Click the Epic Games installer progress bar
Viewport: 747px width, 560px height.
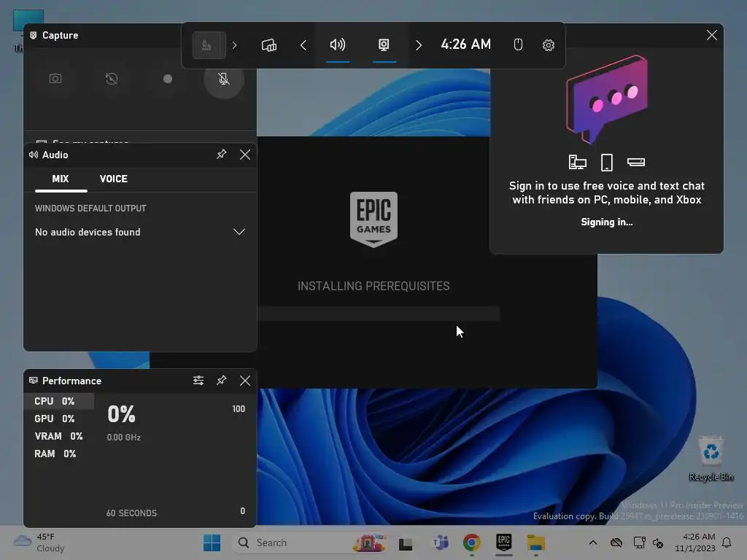click(379, 314)
